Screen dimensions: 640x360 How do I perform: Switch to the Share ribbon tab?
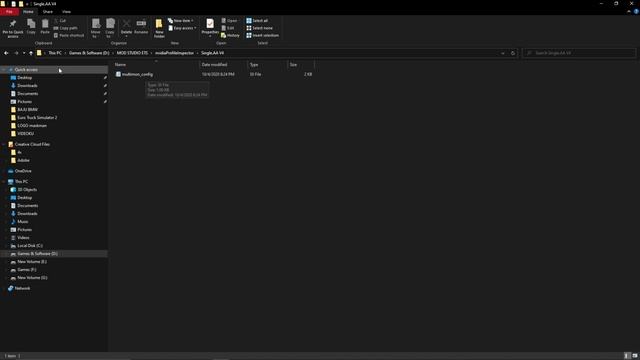(x=48, y=12)
